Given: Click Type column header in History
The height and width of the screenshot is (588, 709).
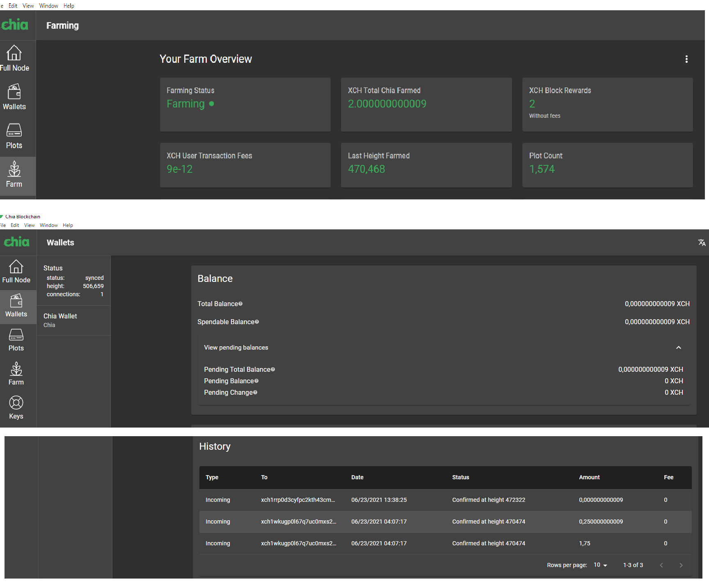Looking at the screenshot, I should point(212,477).
